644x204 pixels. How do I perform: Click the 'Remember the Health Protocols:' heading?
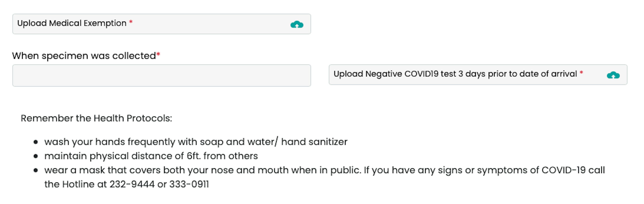pyautogui.click(x=96, y=118)
